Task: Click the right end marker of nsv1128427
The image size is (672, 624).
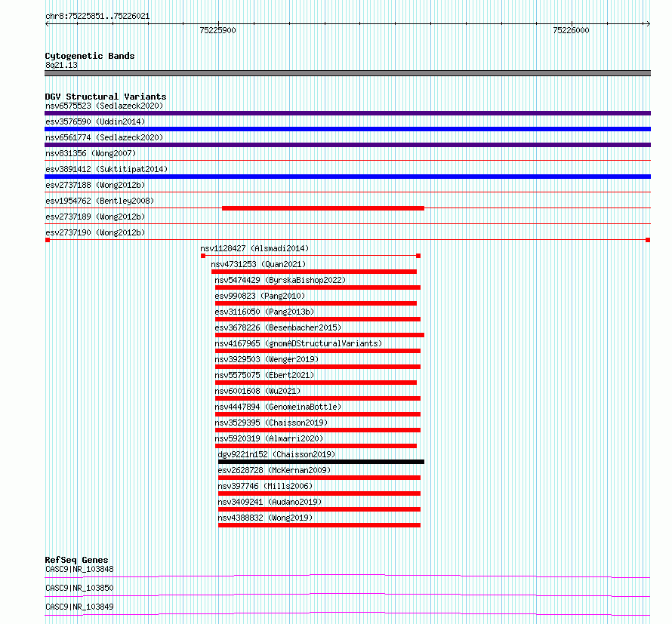Action: [x=418, y=256]
